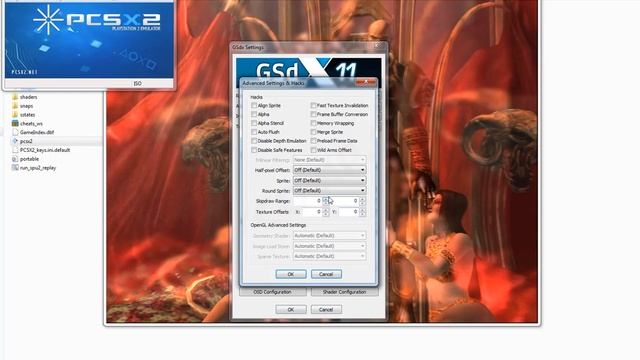Click the pcsx2 file name

[x=26, y=142]
